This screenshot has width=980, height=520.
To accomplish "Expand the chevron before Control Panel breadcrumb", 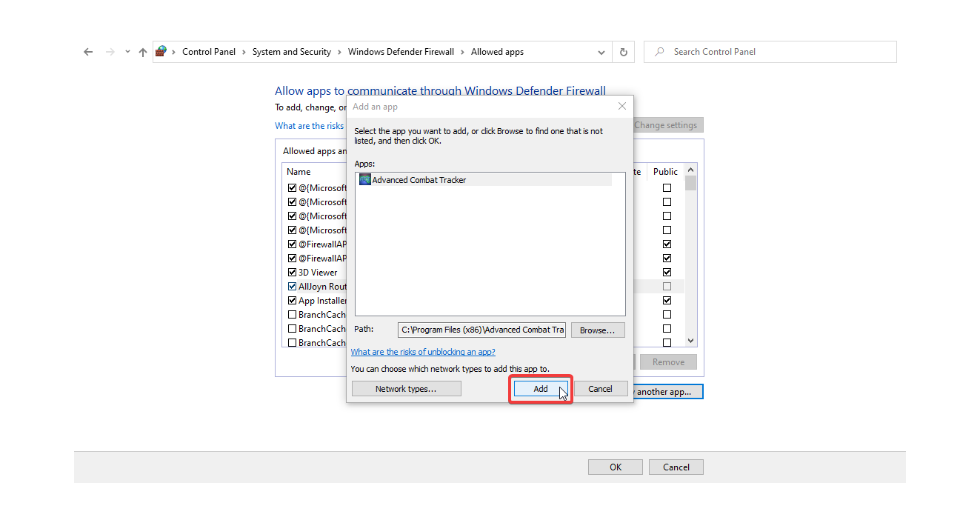I will [x=174, y=52].
